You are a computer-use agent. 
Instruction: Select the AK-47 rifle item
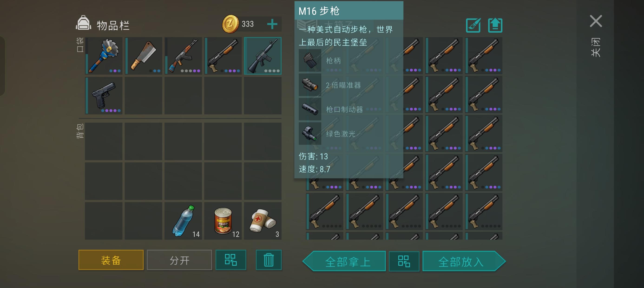pyautogui.click(x=183, y=56)
